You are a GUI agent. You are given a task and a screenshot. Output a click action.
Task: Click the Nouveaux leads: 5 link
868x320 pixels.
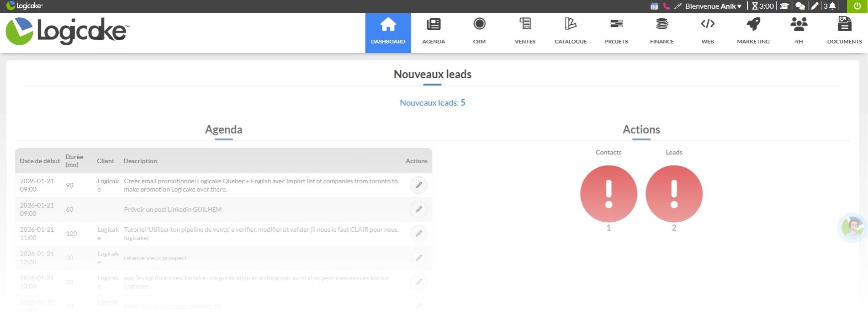coord(432,103)
